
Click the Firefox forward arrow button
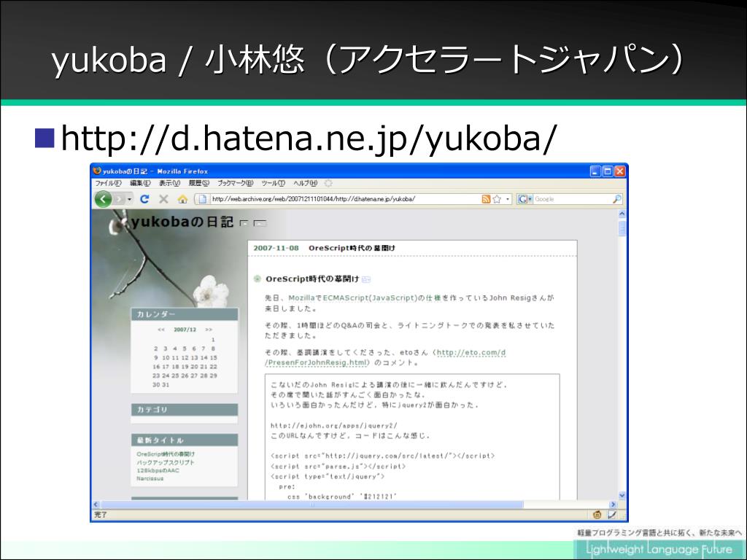[x=119, y=199]
